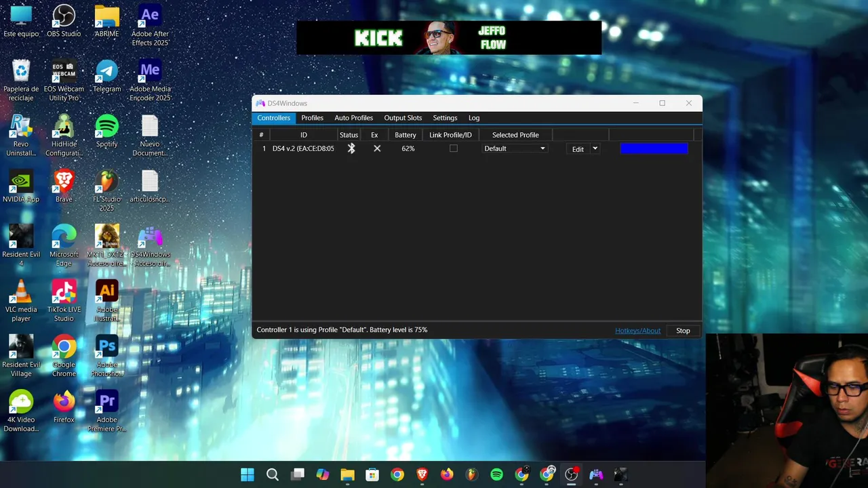Viewport: 868px width, 488px height.
Task: Select the articulosncp desktop file icon
Action: coord(150,186)
